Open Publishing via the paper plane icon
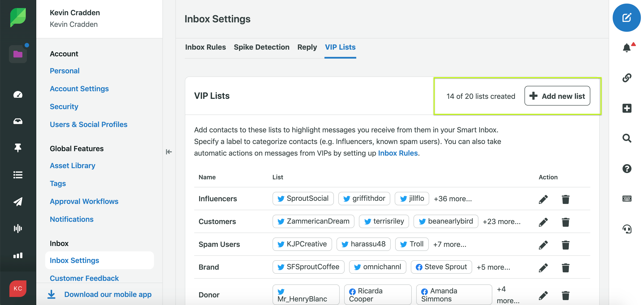 tap(18, 202)
